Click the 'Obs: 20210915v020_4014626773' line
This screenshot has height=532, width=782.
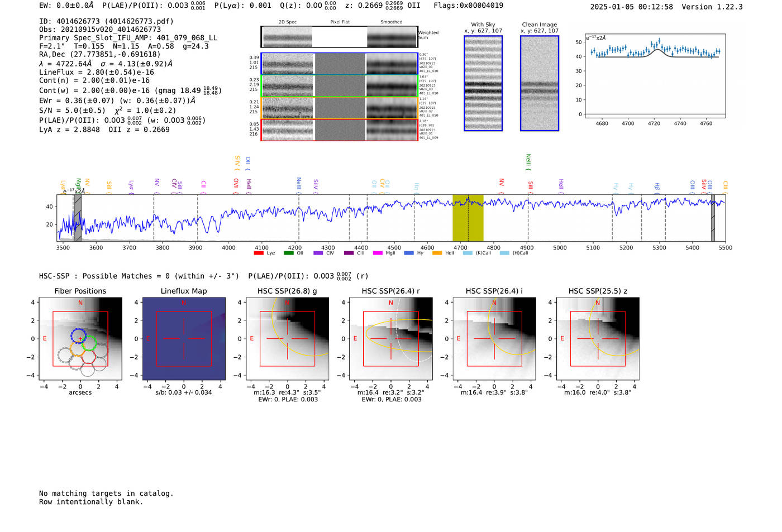(x=100, y=30)
